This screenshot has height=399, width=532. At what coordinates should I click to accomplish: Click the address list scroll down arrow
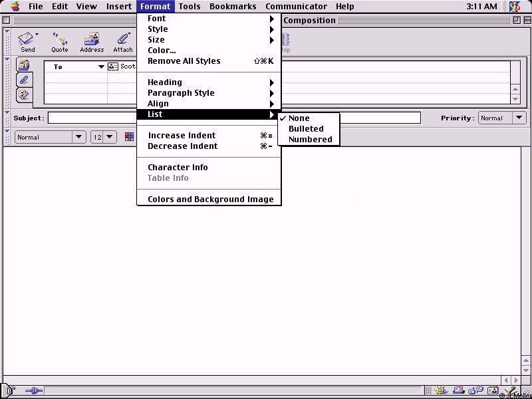pos(515,99)
